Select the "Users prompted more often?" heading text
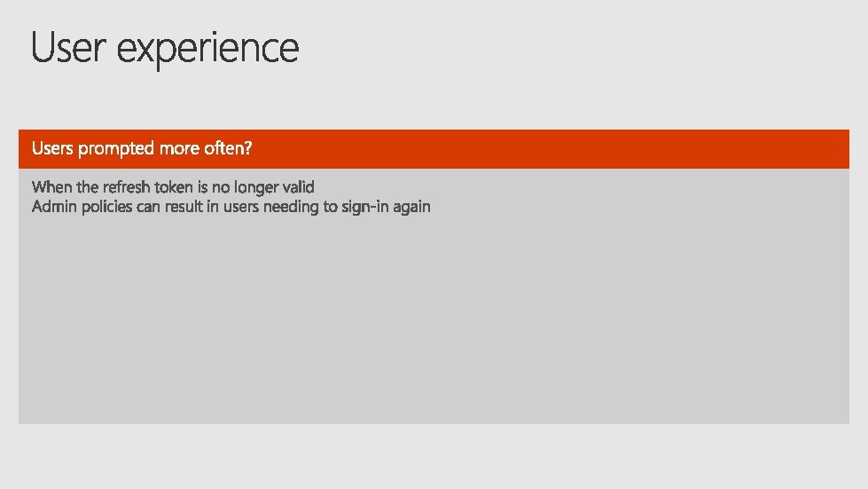Screen dimensions: 868x489 (x=142, y=148)
